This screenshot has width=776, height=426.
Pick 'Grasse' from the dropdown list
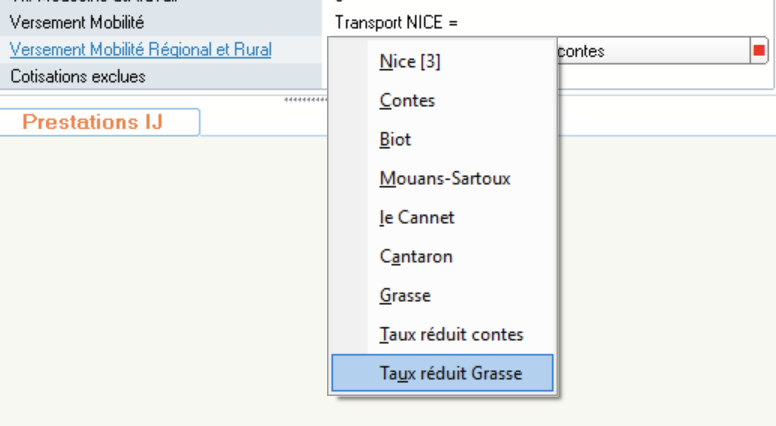(405, 296)
